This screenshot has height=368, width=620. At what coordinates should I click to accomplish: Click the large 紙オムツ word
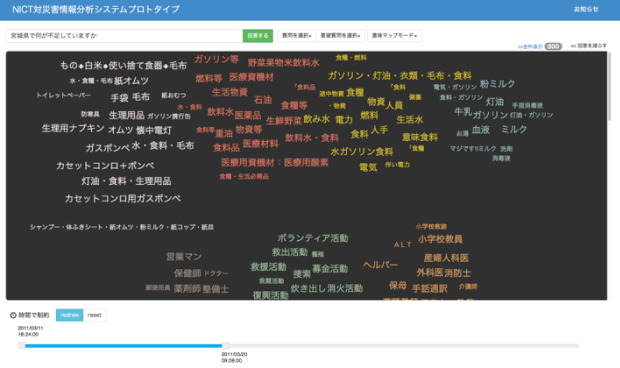tap(131, 81)
